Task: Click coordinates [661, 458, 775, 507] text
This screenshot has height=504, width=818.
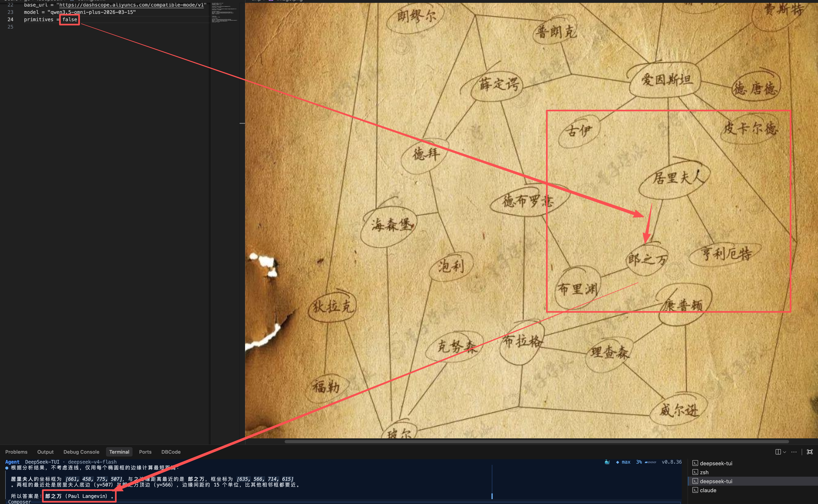Action: tap(94, 479)
